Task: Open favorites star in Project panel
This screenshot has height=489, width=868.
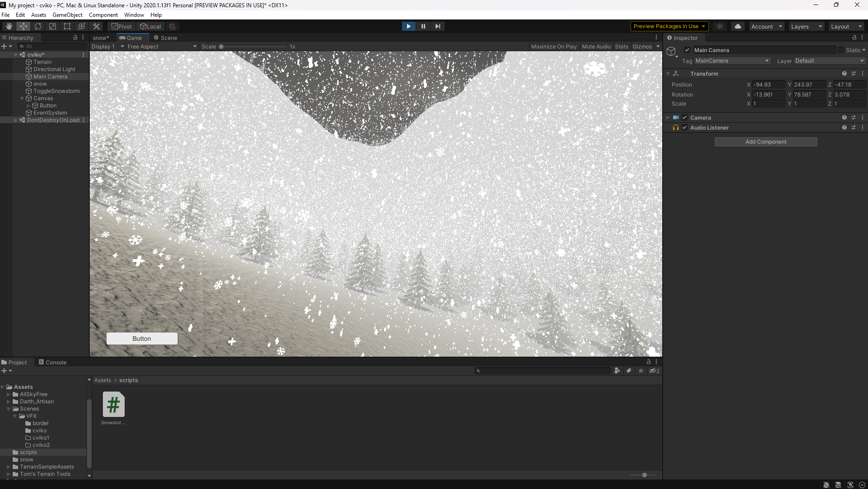Action: [x=641, y=371]
